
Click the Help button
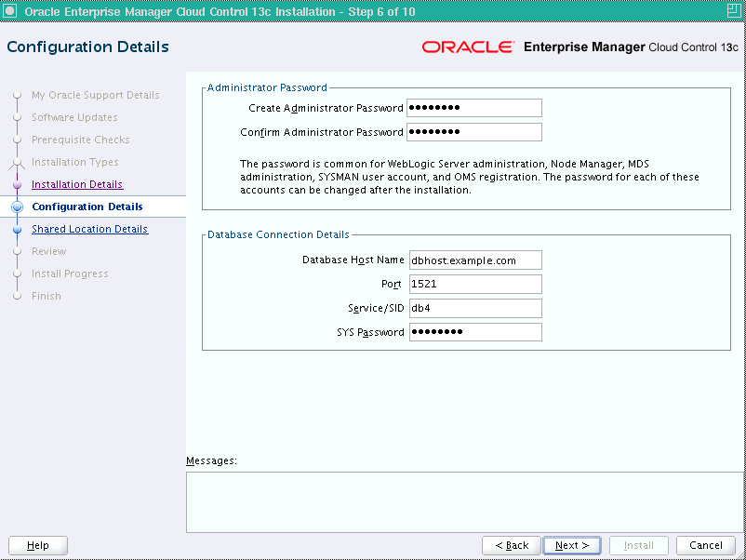click(38, 545)
